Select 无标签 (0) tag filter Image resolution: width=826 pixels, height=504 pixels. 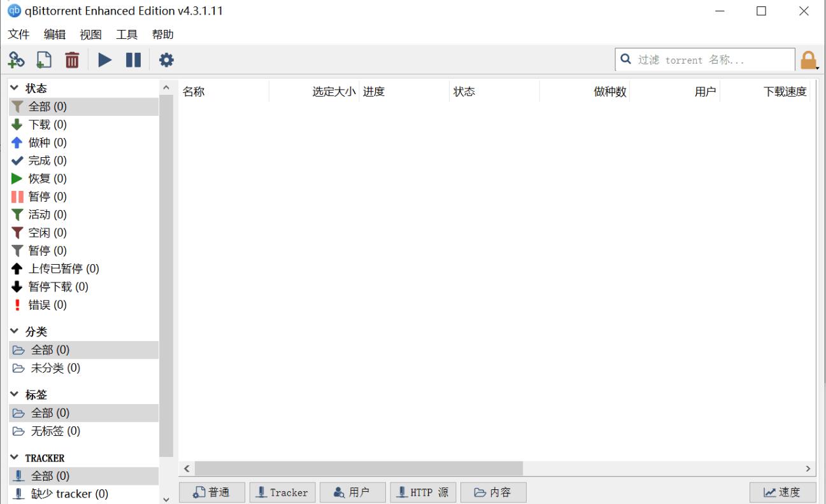[x=83, y=431]
